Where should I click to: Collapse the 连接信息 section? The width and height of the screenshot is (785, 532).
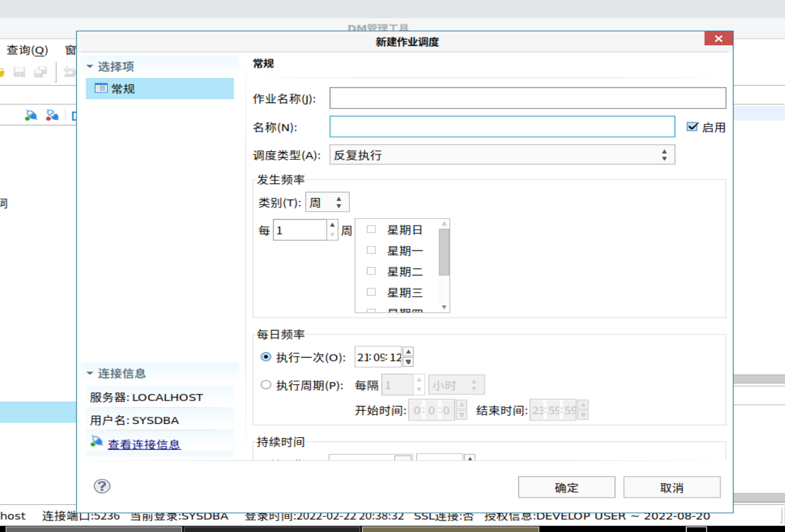point(90,373)
